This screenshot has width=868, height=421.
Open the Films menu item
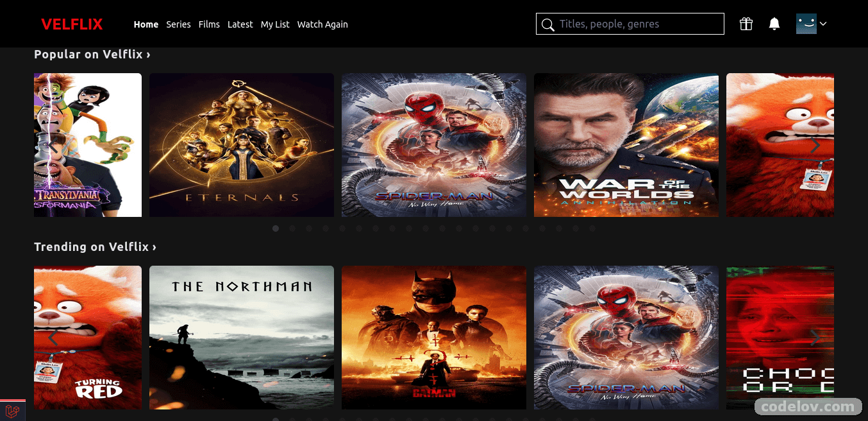click(x=209, y=24)
